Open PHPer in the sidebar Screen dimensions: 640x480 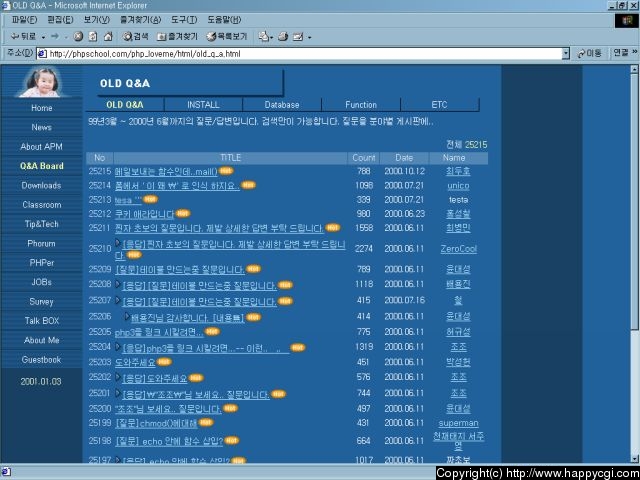tap(42, 263)
